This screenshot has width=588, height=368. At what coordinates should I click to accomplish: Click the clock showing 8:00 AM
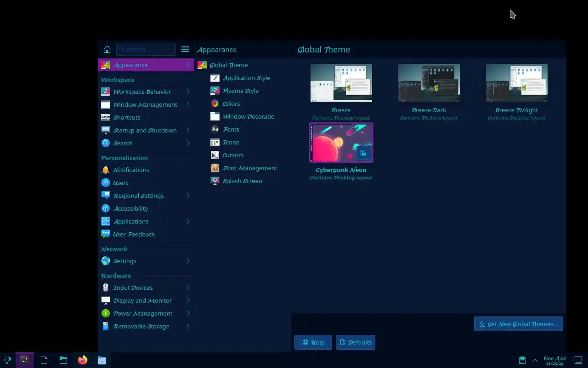tap(554, 360)
